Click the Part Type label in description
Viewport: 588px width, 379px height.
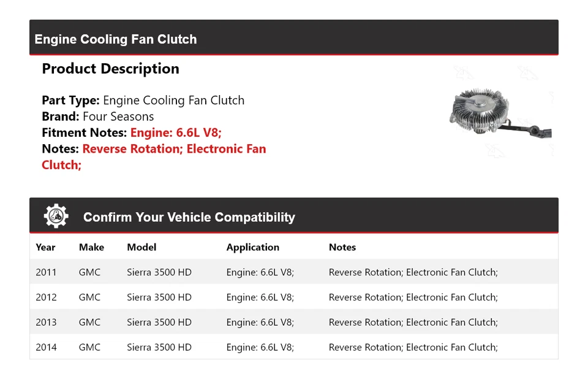(70, 101)
